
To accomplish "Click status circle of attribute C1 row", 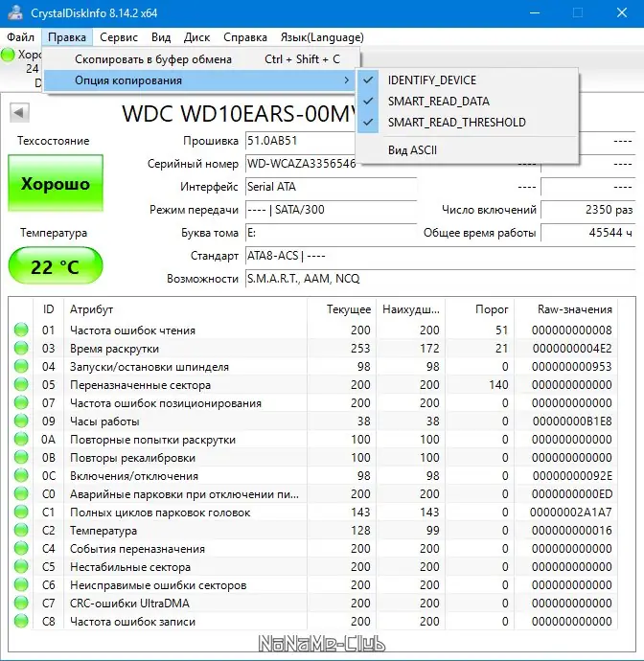I will coord(21,513).
